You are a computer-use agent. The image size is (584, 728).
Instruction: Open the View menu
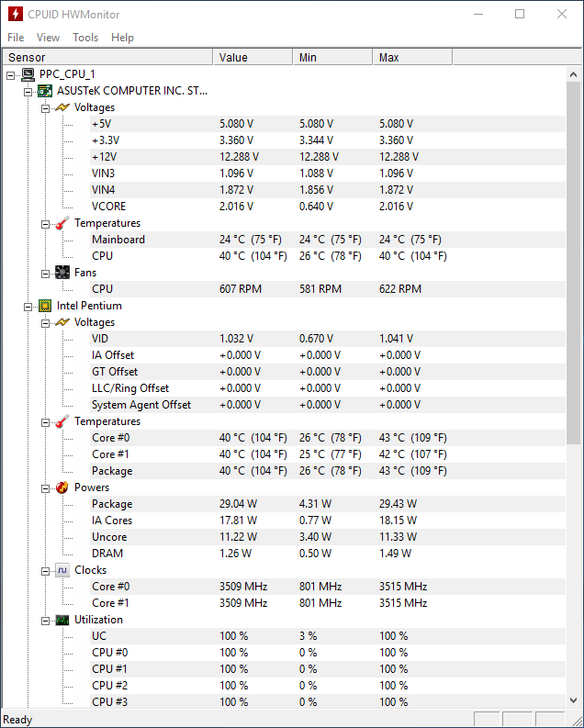pos(48,38)
